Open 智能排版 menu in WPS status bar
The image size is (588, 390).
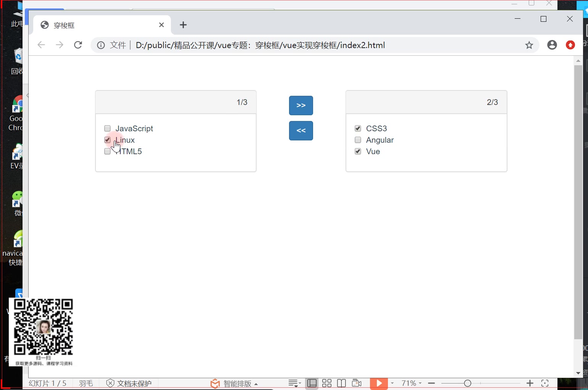tap(234, 384)
